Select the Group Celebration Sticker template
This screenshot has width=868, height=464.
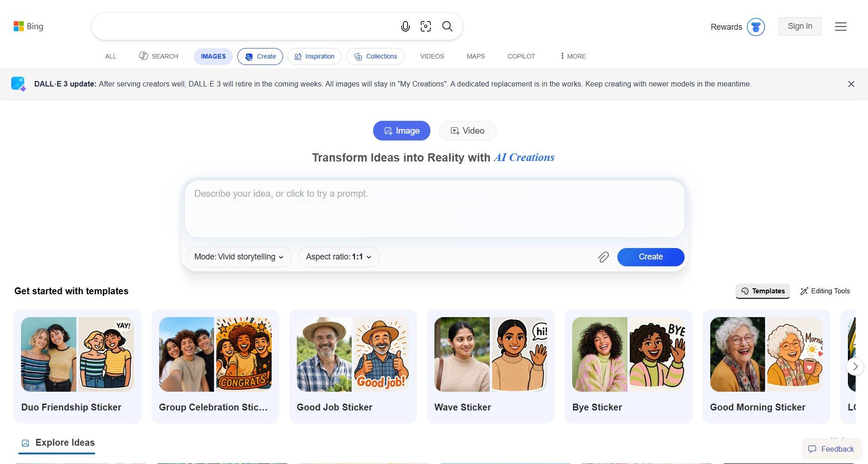tap(215, 367)
